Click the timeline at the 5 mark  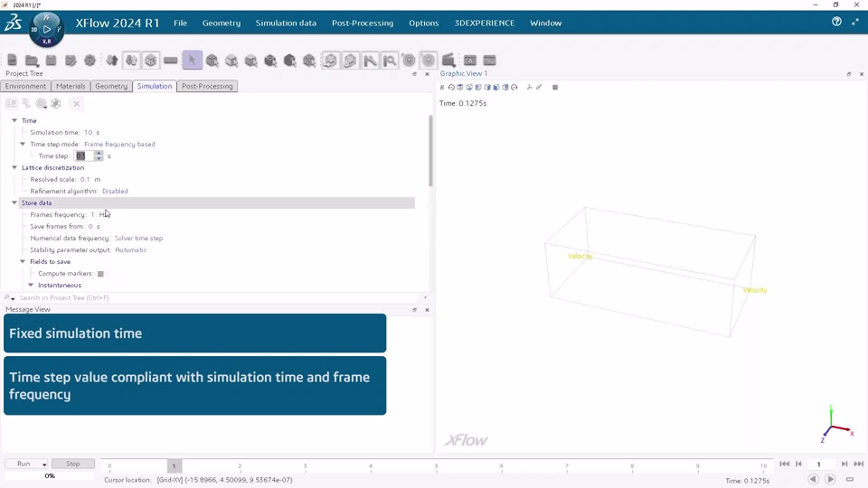pyautogui.click(x=436, y=466)
